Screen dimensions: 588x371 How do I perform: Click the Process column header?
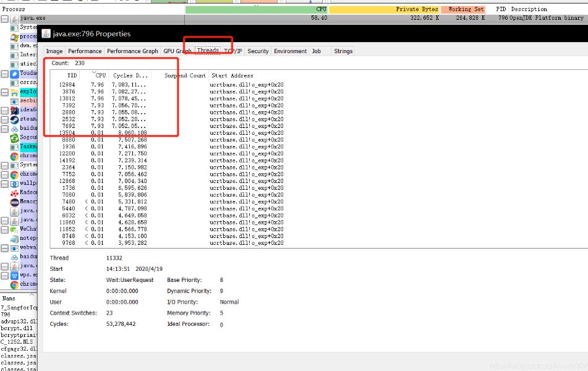(x=14, y=9)
